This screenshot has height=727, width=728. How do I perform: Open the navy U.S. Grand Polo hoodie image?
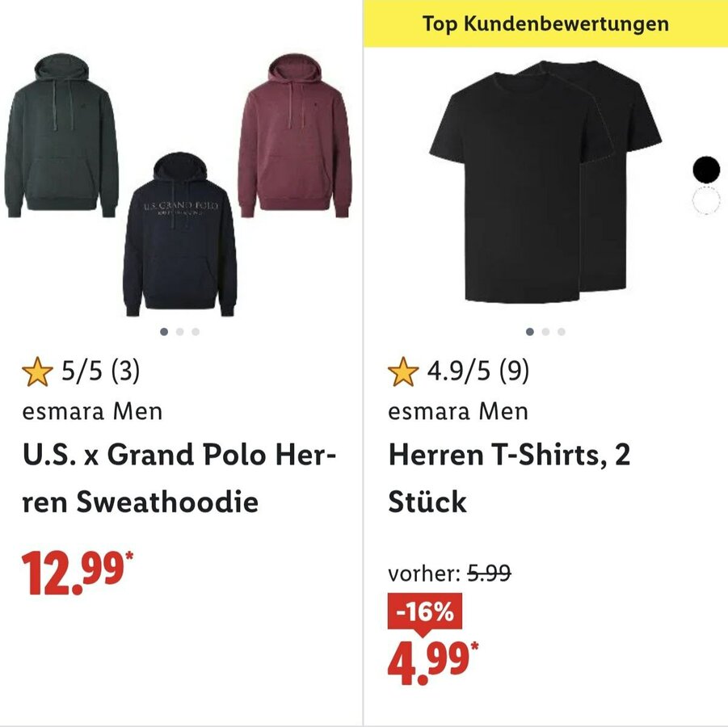coord(179,234)
